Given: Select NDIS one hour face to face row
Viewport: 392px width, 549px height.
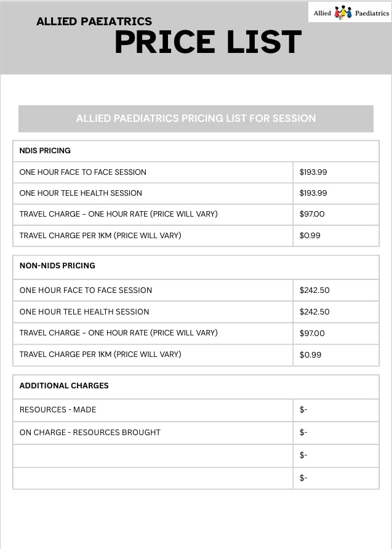Looking at the screenshot, I should point(83,172).
